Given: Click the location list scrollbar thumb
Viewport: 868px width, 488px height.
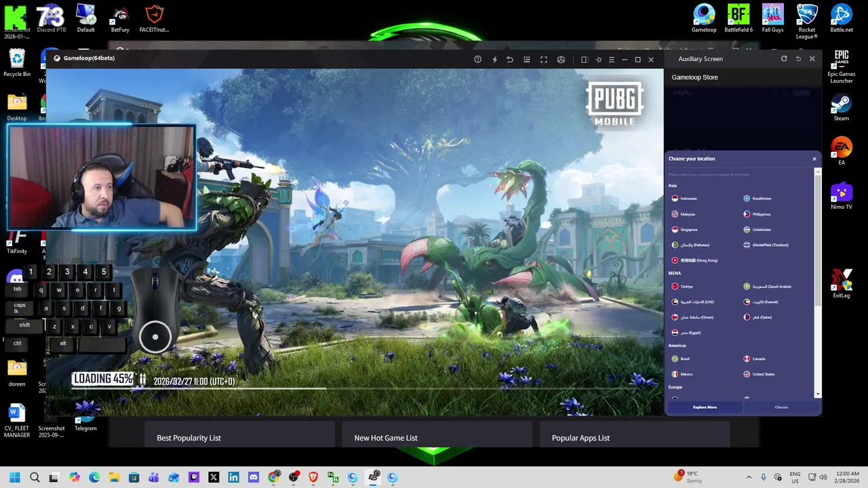Looking at the screenshot, I should (x=818, y=241).
